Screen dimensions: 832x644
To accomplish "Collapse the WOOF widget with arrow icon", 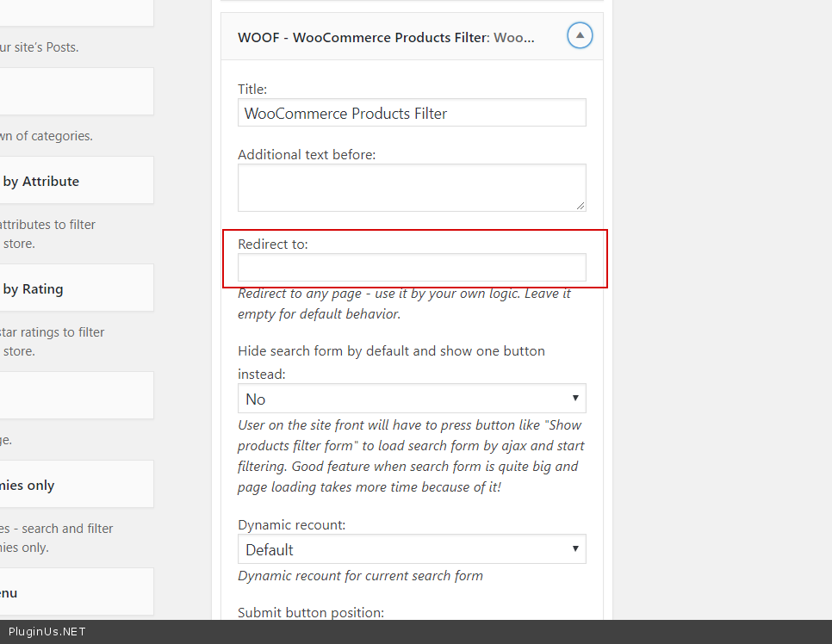I will pyautogui.click(x=580, y=35).
